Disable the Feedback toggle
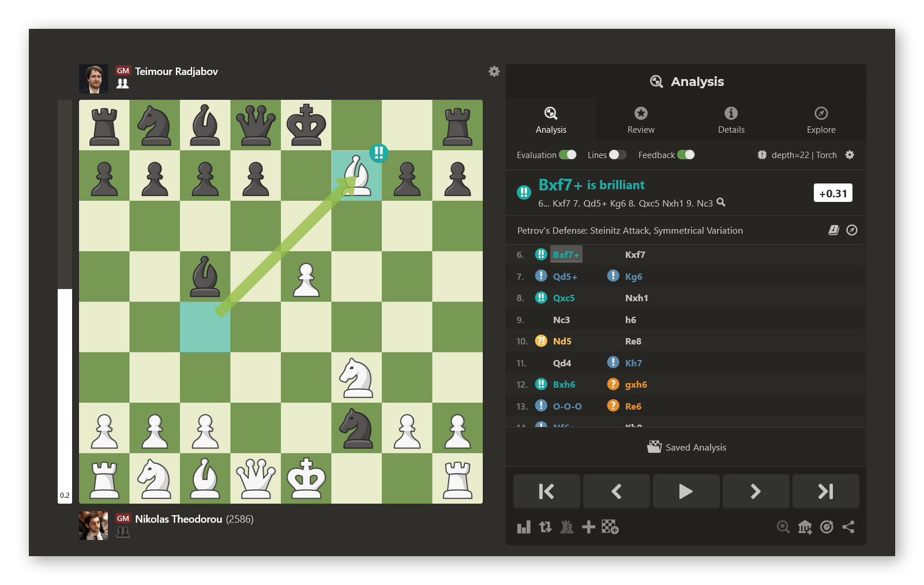The image size is (924, 585). point(686,155)
